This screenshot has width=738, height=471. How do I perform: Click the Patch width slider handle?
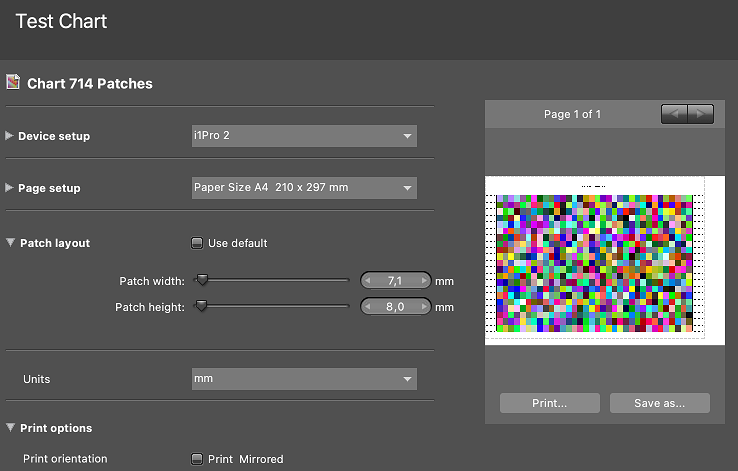[x=201, y=281]
